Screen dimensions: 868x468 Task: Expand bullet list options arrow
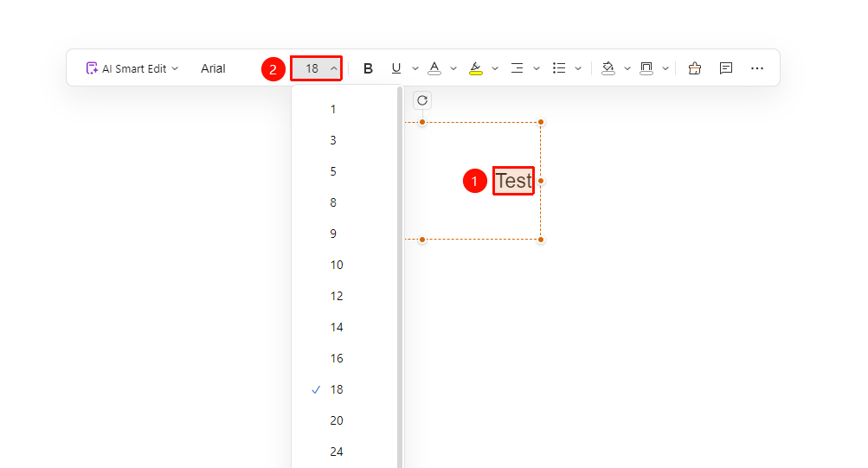[x=578, y=68]
